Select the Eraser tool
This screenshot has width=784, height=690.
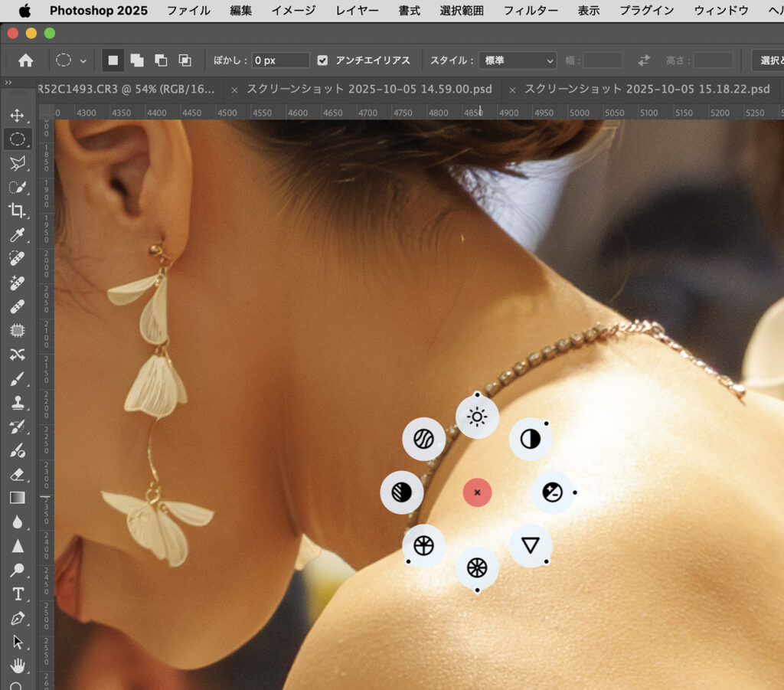(x=17, y=474)
